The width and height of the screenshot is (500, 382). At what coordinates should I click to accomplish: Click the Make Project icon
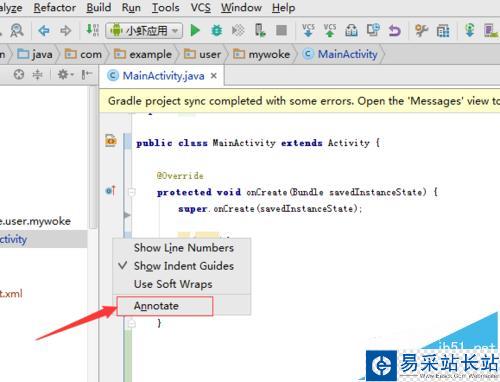tap(92, 30)
